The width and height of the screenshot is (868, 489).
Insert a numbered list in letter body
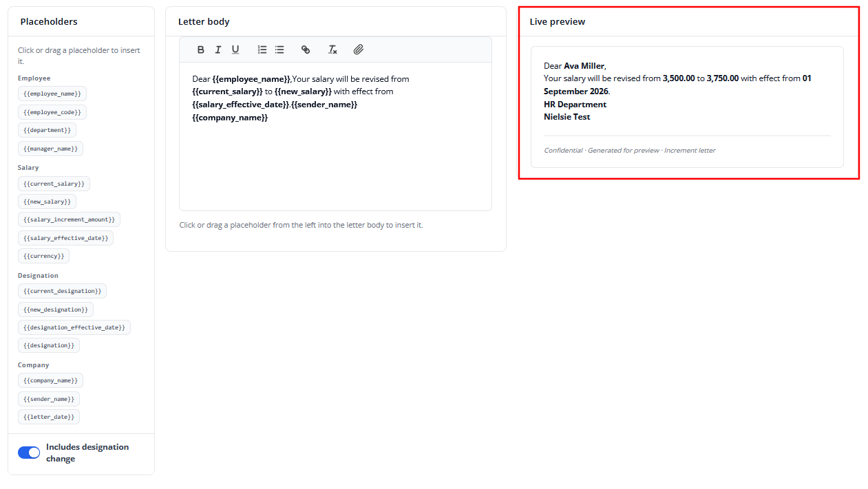[262, 50]
